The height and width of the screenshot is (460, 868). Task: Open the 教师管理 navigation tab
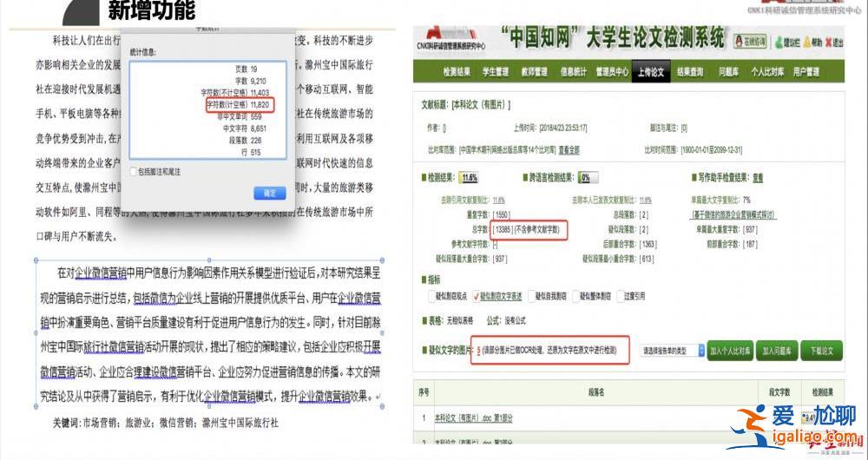tap(534, 72)
